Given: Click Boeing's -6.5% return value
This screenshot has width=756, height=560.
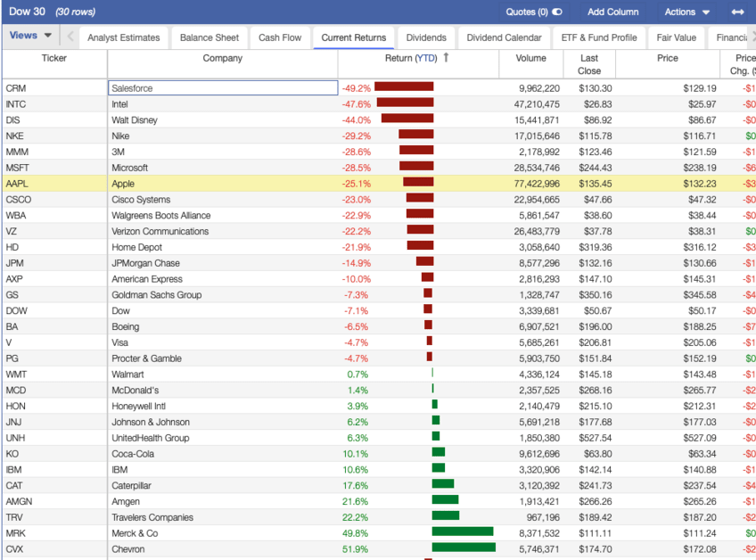Looking at the screenshot, I should 356,327.
